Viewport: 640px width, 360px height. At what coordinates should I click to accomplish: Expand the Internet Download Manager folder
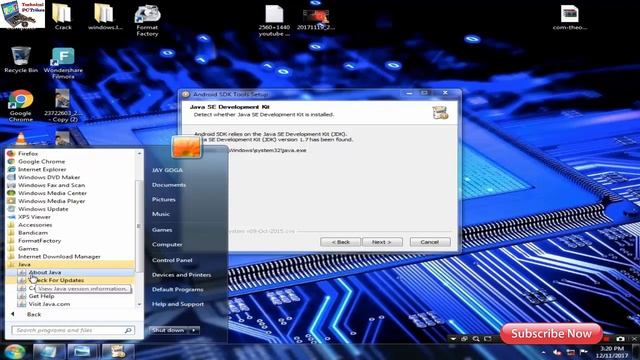coord(59,256)
